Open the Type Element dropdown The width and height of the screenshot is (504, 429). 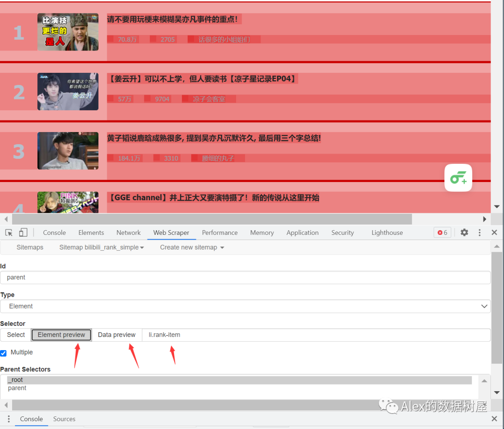[245, 306]
